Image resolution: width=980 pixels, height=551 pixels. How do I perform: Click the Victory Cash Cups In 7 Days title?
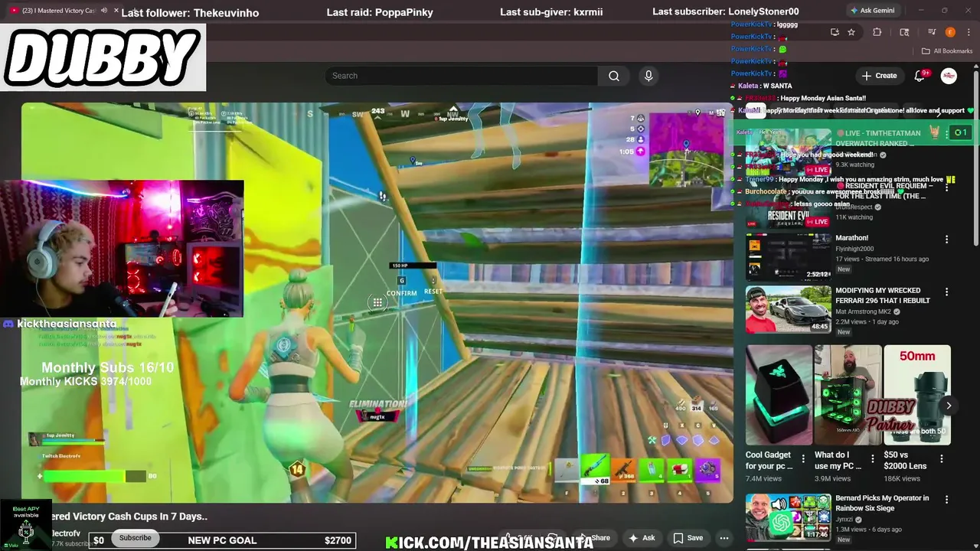pos(129,517)
